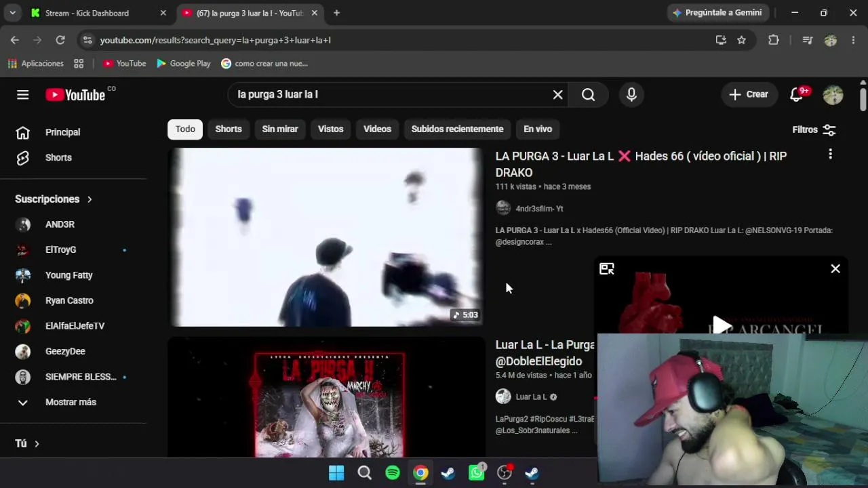Select the Videos filter chip
Viewport: 868px width, 488px height.
[377, 129]
